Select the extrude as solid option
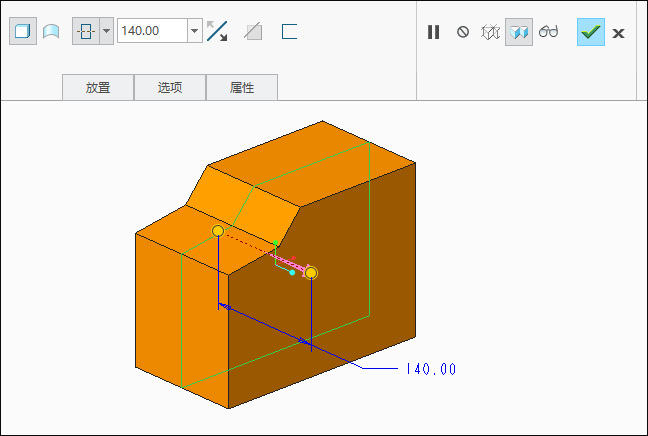 pos(23,31)
